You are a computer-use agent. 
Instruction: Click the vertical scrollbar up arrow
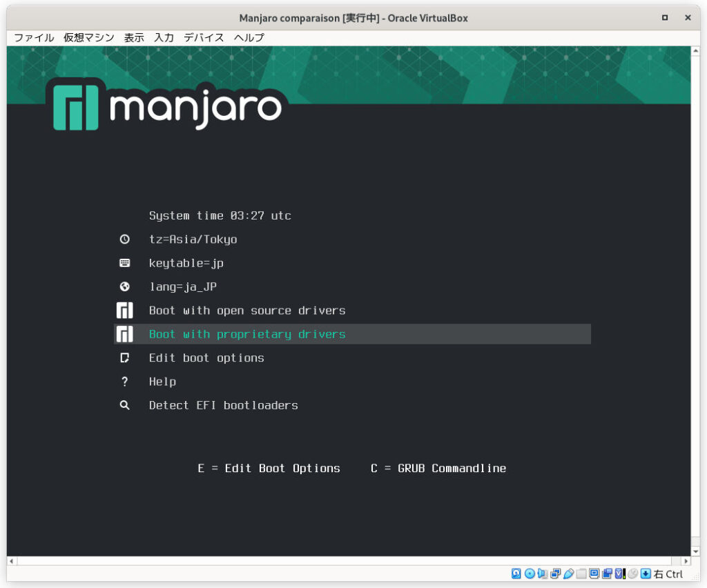pos(696,51)
